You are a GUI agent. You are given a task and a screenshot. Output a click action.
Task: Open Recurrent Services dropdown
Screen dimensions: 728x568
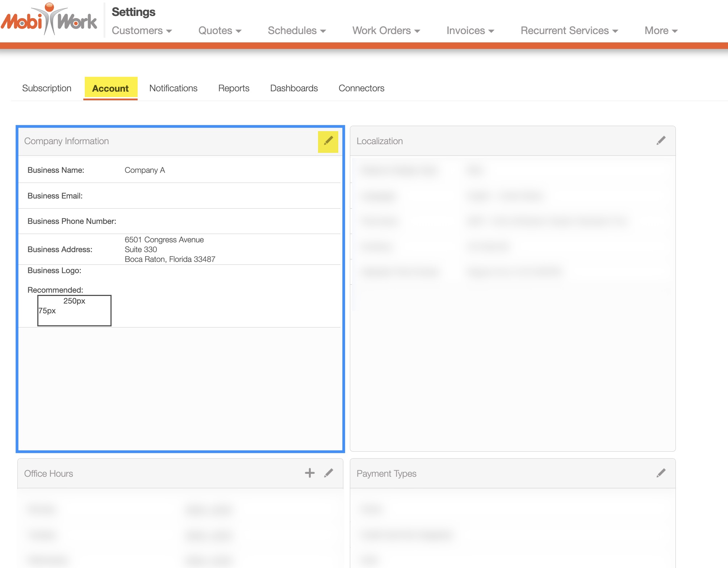point(569,31)
